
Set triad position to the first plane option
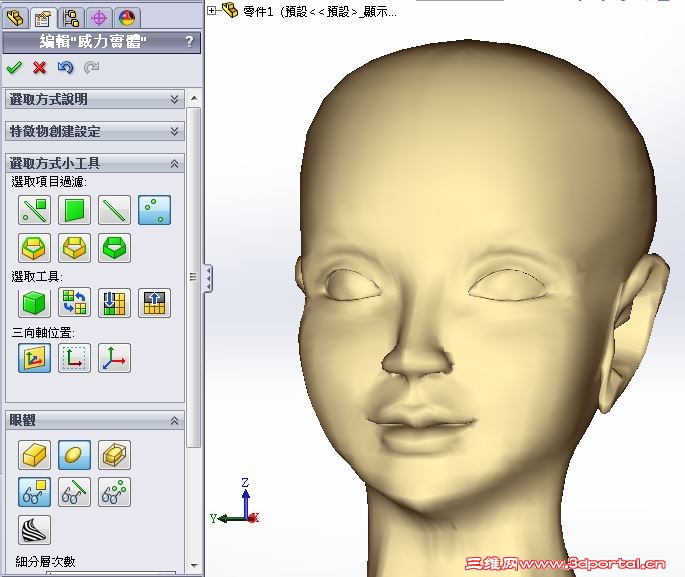[x=35, y=358]
